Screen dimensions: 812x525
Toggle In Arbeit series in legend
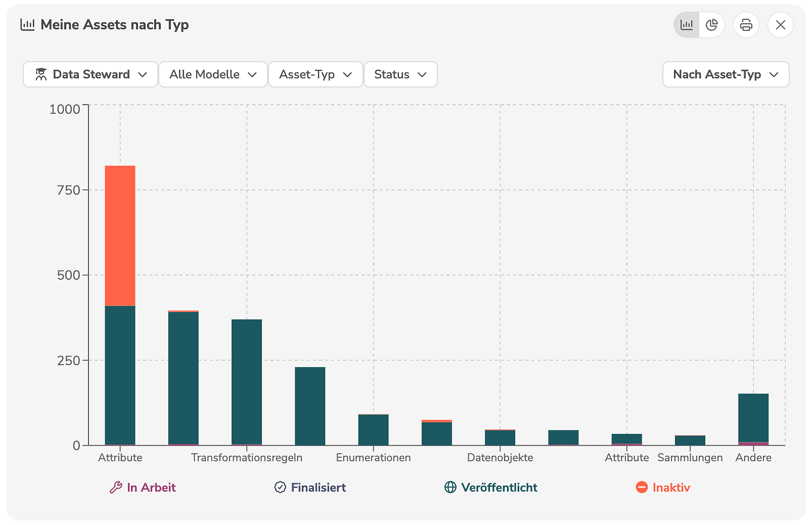click(x=151, y=488)
